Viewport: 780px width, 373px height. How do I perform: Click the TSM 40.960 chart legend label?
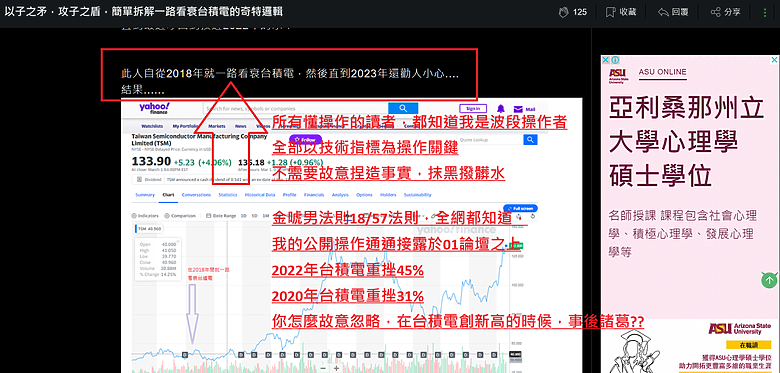148,229
